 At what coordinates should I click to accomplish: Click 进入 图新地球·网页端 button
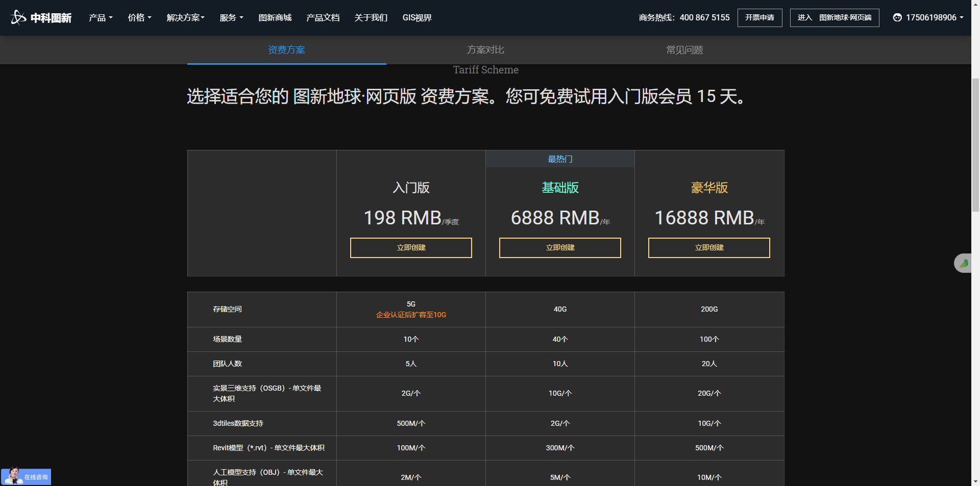(x=835, y=18)
